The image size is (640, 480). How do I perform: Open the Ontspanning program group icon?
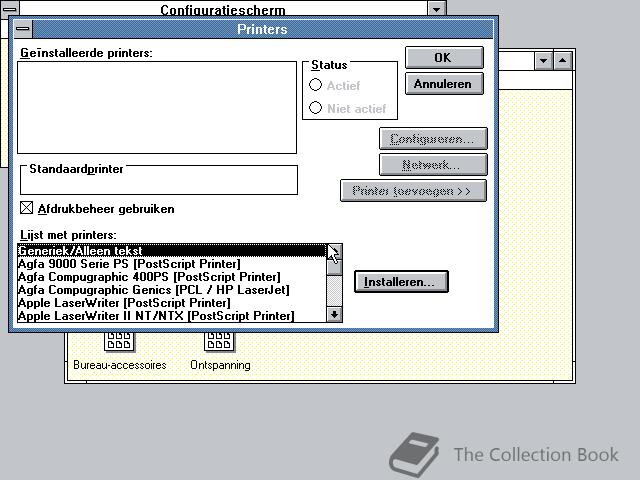(x=219, y=342)
